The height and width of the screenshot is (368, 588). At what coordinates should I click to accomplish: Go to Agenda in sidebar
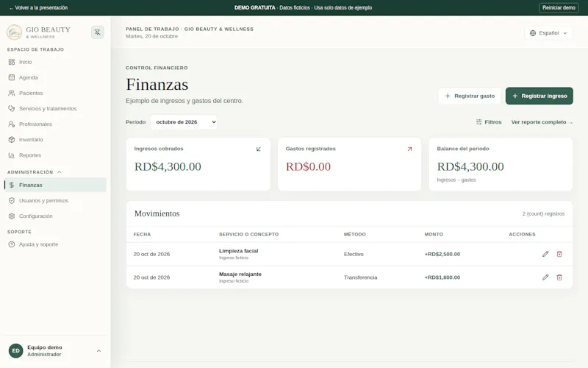coord(55,77)
